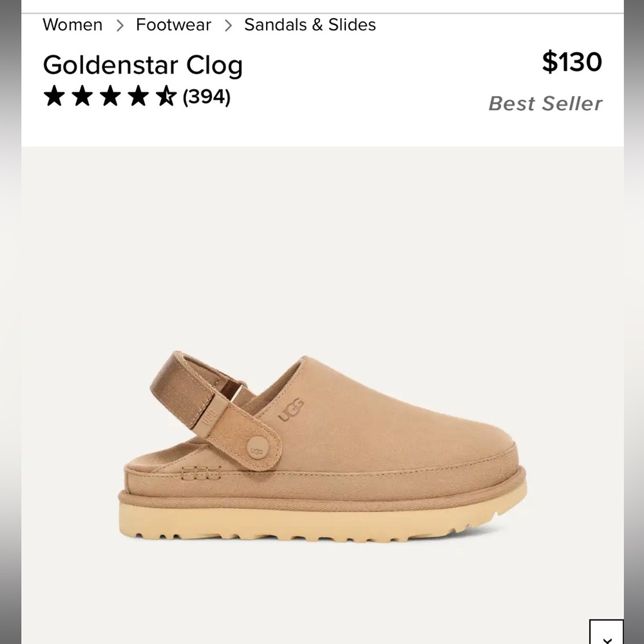Screen dimensions: 644x644
Task: Select the first rating star
Action: point(54,97)
